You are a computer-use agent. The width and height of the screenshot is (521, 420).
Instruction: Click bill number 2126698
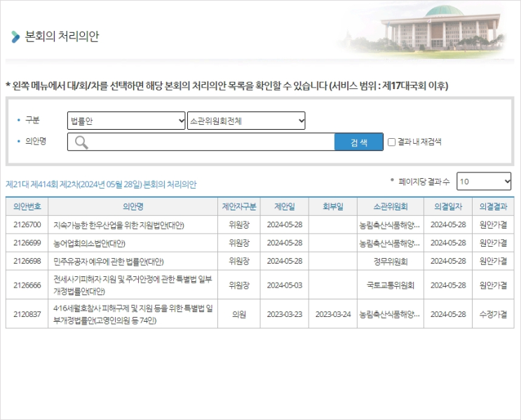[x=27, y=261]
